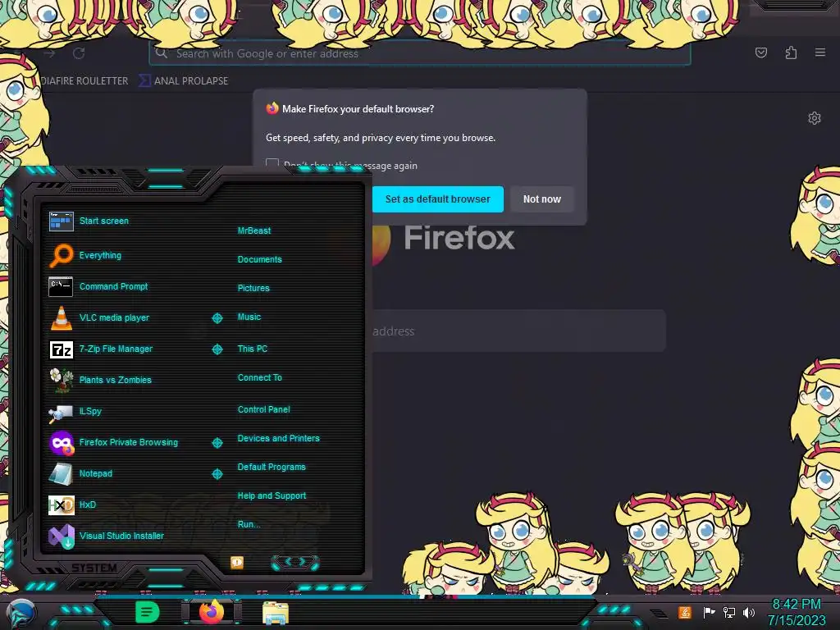840x630 pixels.
Task: Click the Firefox taskbar icon
Action: pyautogui.click(x=212, y=612)
